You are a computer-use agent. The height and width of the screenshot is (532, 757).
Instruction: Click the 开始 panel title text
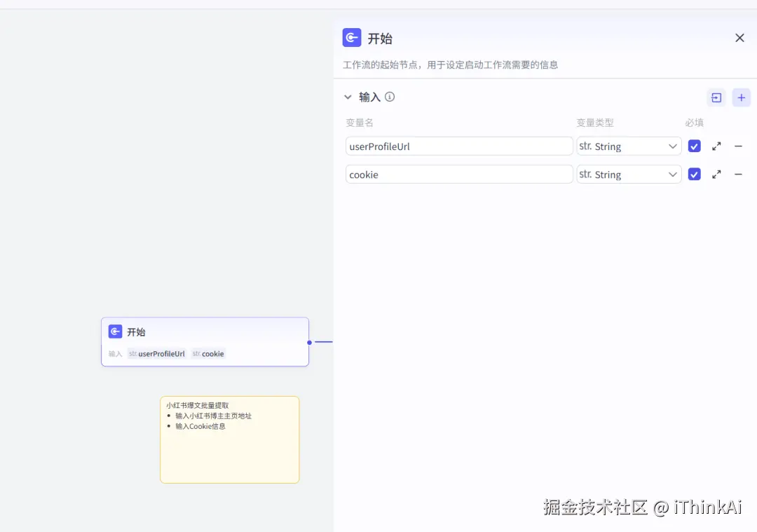(380, 38)
